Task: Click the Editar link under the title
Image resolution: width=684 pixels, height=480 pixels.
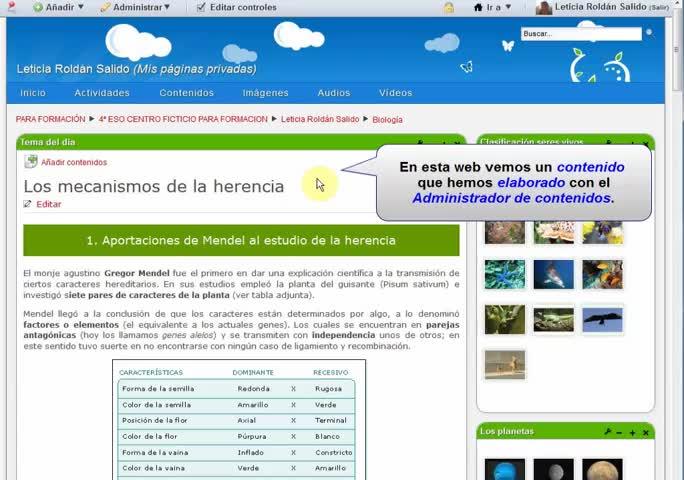Action: point(49,204)
